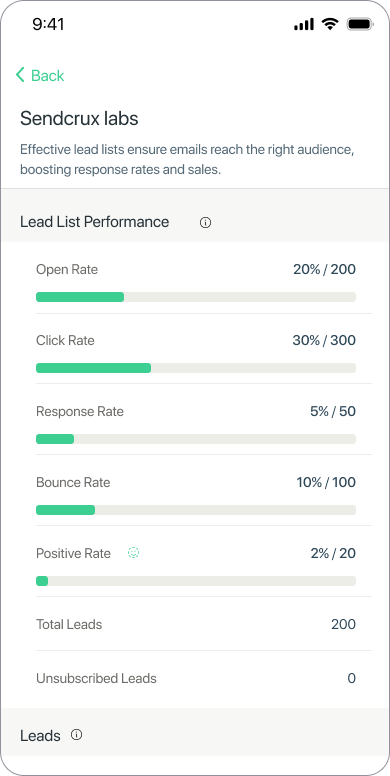The height and width of the screenshot is (776, 390).
Task: Tap the Wi-Fi icon in status bar
Action: [329, 24]
